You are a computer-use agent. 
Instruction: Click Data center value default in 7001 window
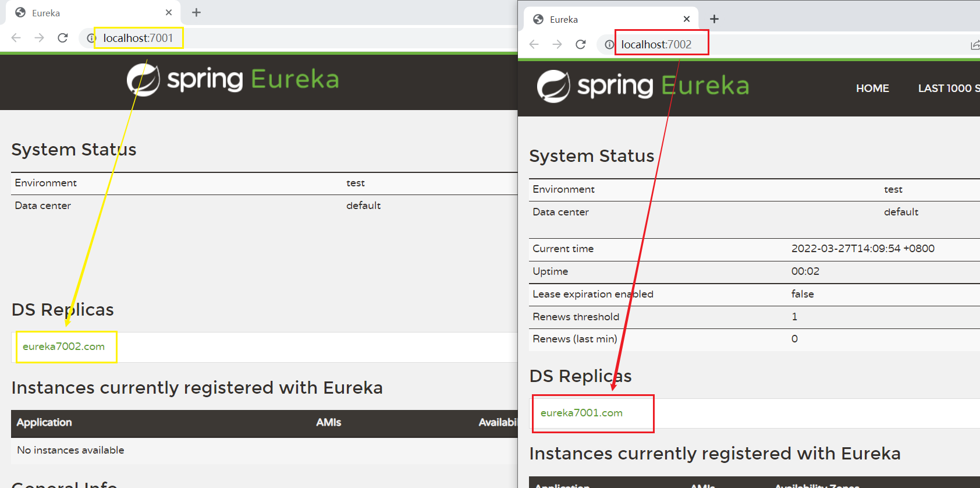coord(364,206)
